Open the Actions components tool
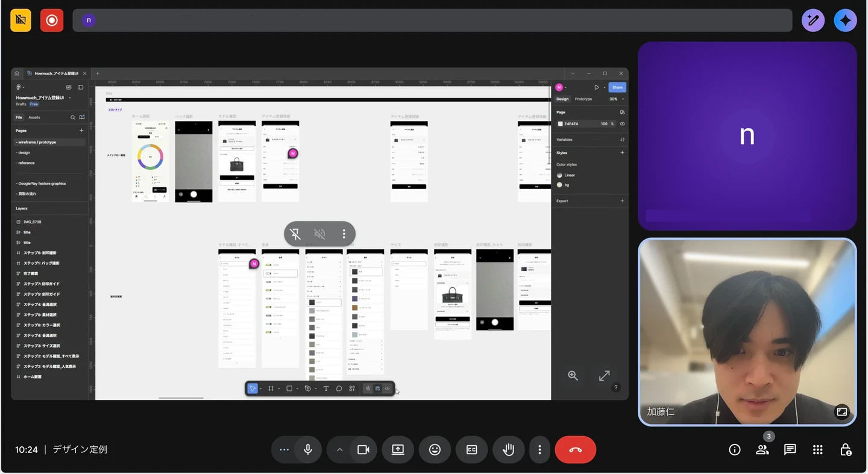The width and height of the screenshot is (868, 474). (352, 388)
